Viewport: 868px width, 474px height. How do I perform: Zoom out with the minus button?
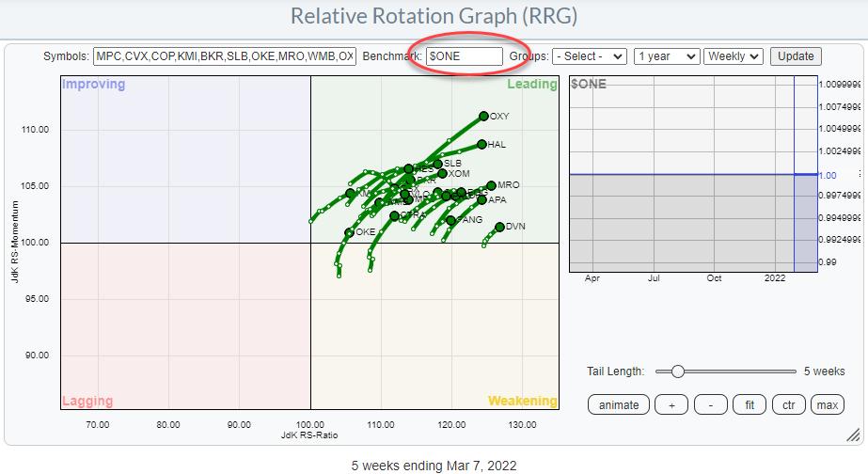pyautogui.click(x=710, y=405)
